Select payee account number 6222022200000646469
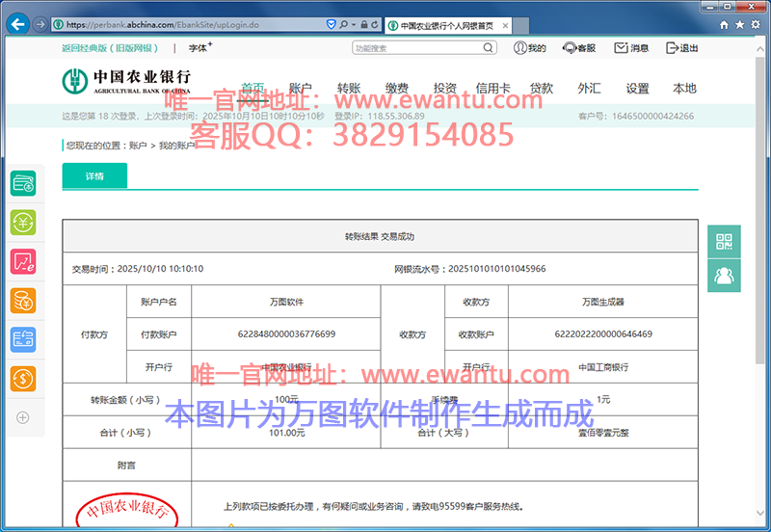 [x=603, y=333]
